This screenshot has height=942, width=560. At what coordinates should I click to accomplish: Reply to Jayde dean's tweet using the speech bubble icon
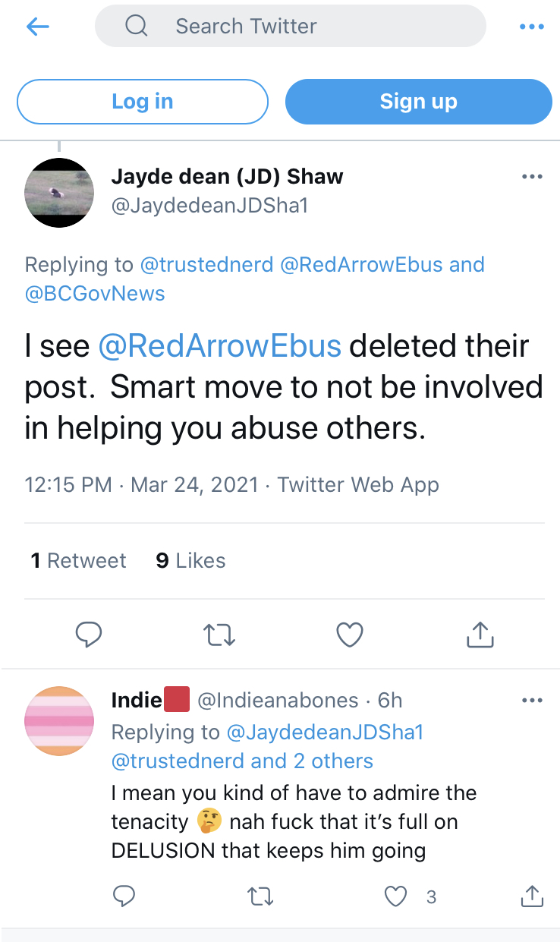tap(89, 634)
